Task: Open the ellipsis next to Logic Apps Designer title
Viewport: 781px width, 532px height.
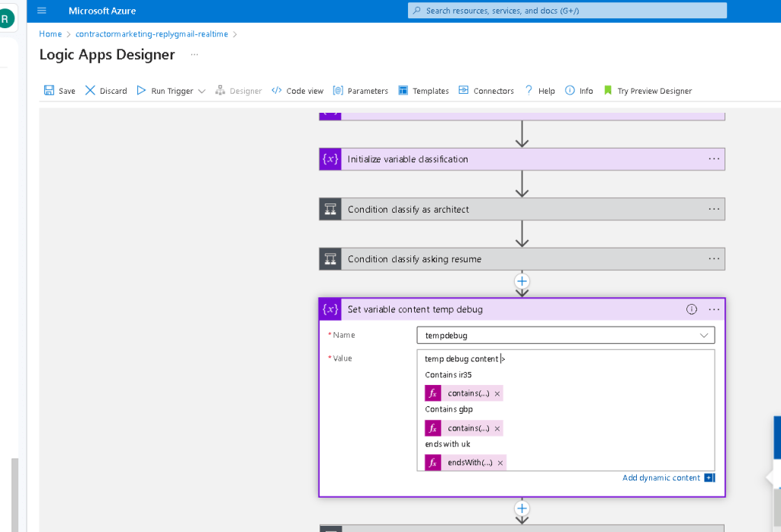Action: [x=194, y=54]
